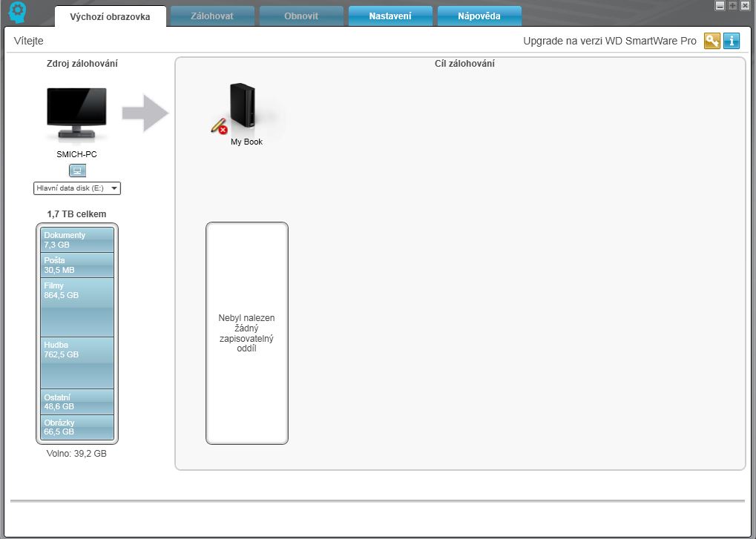Click the write-protected pencil error badge

[x=219, y=125]
